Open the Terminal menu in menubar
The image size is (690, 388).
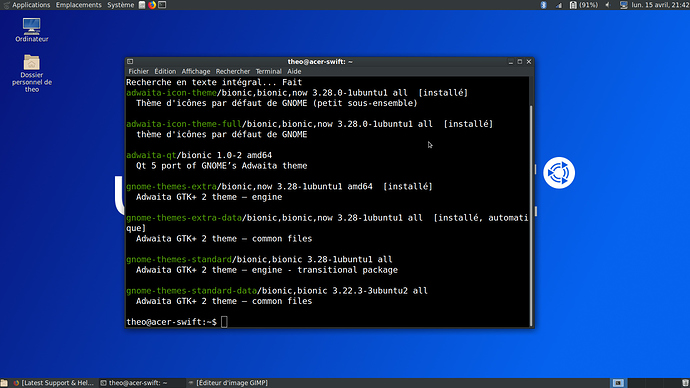point(268,71)
